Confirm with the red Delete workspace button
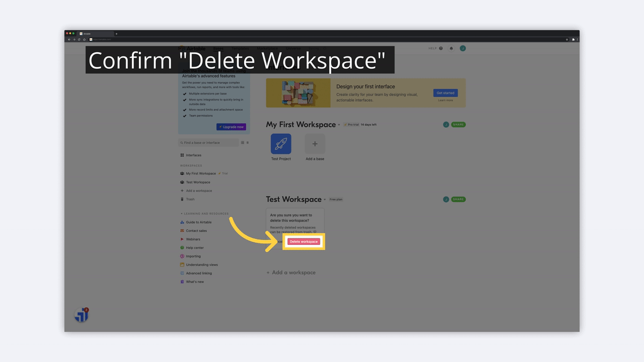 pos(304,242)
